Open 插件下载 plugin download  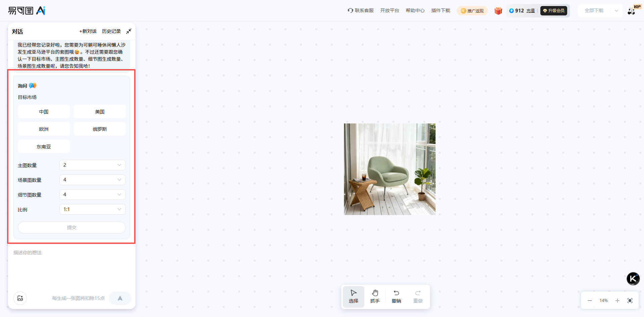pos(441,11)
